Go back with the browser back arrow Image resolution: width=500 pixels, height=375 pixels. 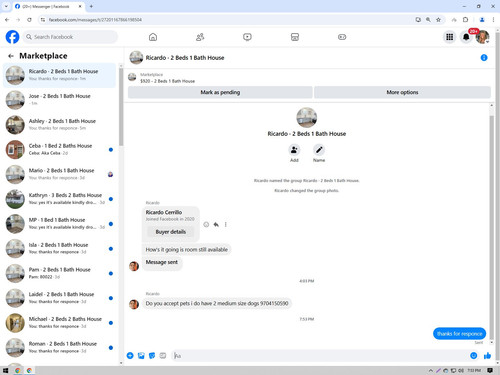[7, 20]
